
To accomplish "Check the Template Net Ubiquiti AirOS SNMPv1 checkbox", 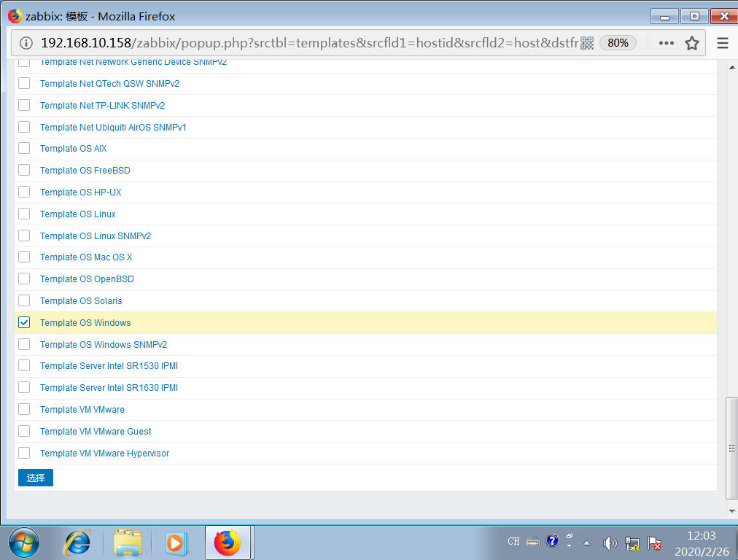I will pyautogui.click(x=24, y=127).
